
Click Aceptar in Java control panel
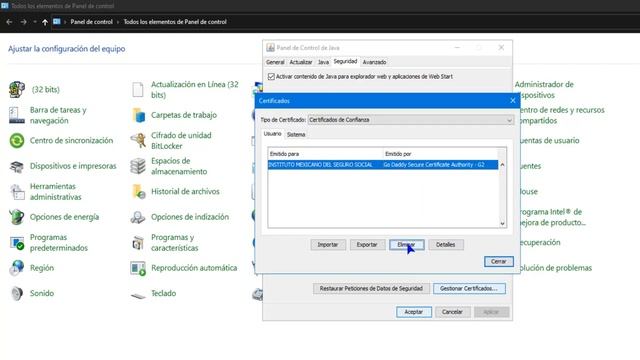coord(413,312)
